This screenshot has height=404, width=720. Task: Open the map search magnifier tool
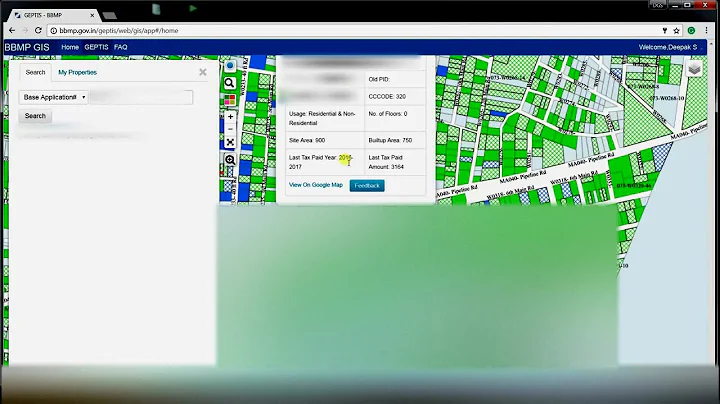tap(230, 83)
